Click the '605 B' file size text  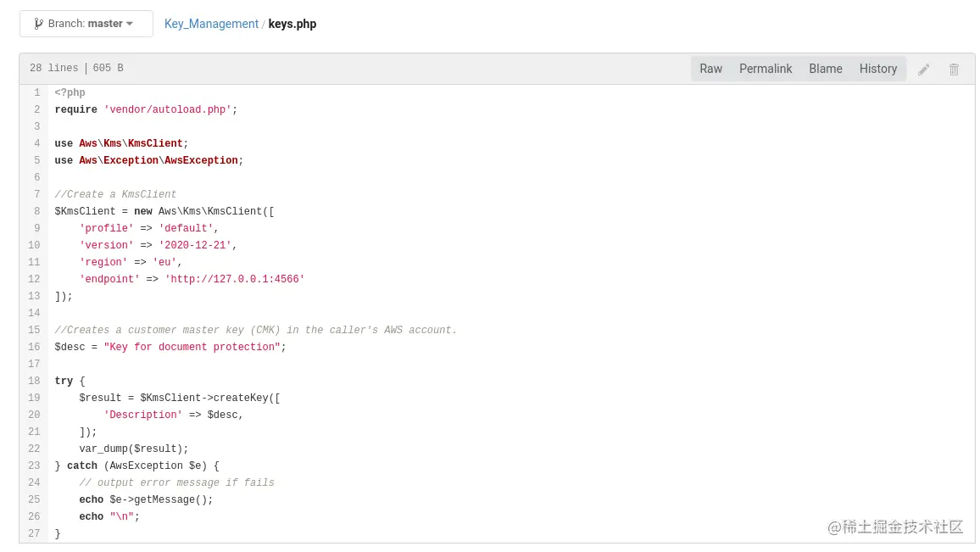pyautogui.click(x=109, y=68)
